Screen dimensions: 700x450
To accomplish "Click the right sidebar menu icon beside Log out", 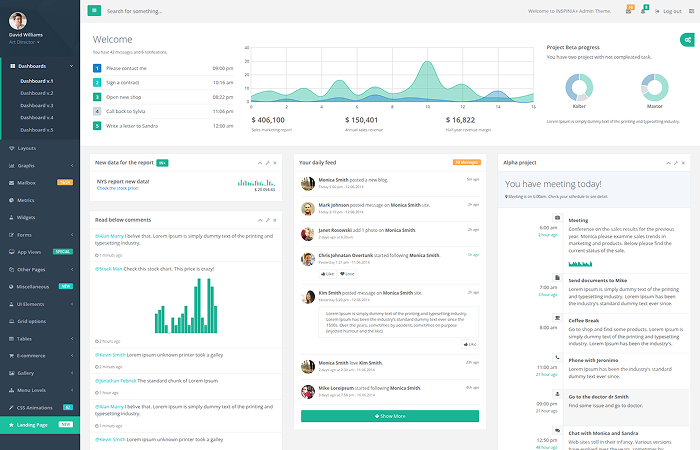I will click(x=693, y=10).
